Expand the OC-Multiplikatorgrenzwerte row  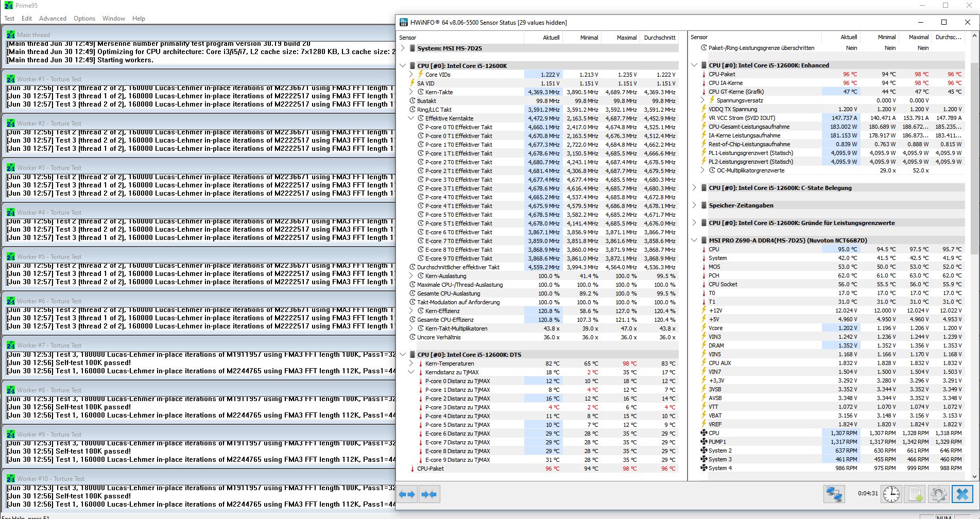click(702, 170)
